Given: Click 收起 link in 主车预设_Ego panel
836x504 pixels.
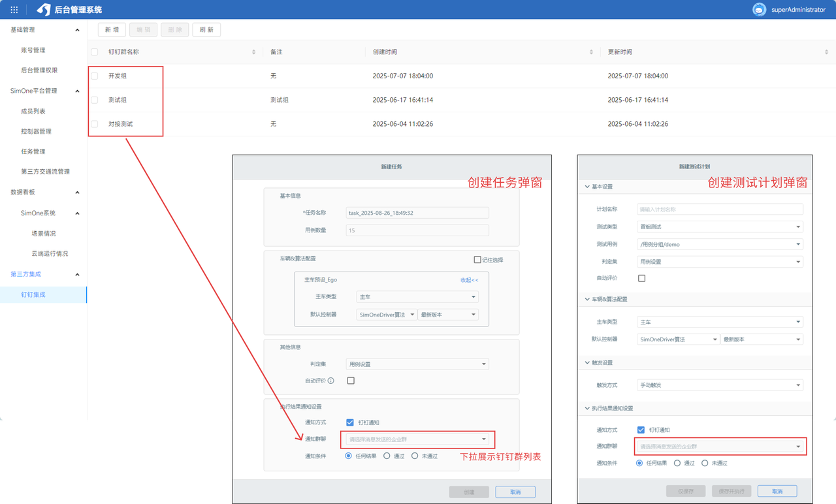Looking at the screenshot, I should pyautogui.click(x=469, y=280).
